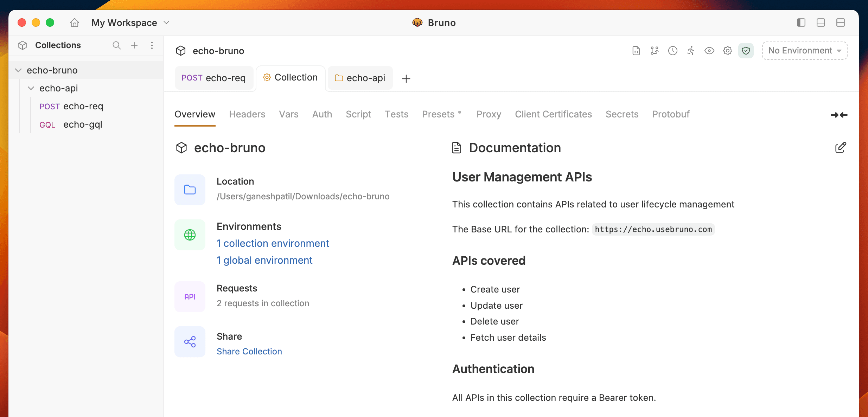Viewport: 868px width, 417px height.
Task: Click the green shield safe-mode icon
Action: pos(746,51)
